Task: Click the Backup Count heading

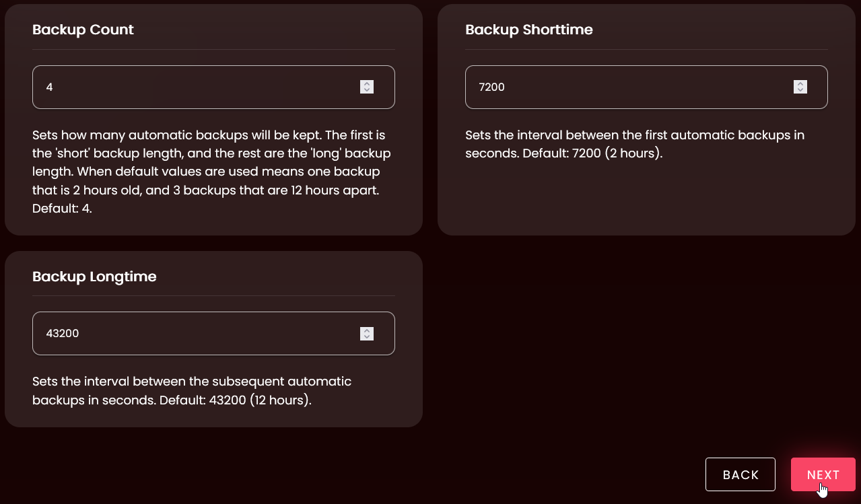Action: (x=83, y=30)
